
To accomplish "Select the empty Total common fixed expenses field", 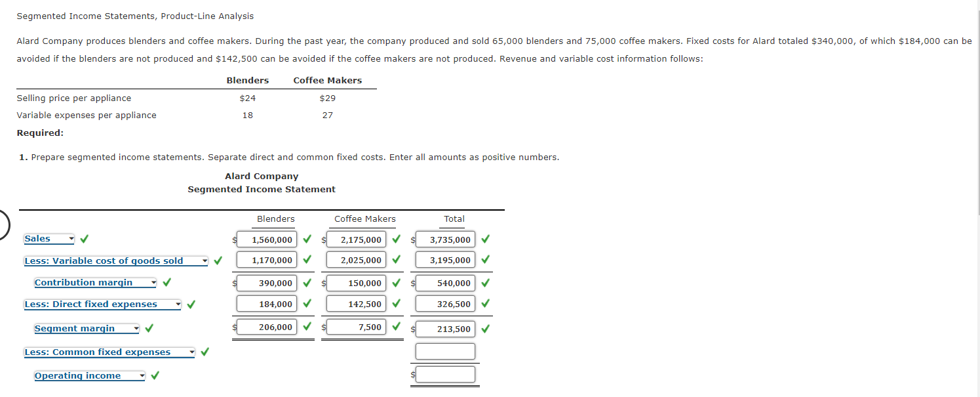I will (445, 351).
